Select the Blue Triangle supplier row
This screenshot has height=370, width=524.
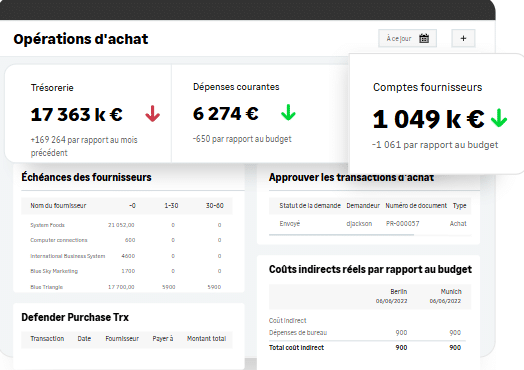tap(127, 287)
